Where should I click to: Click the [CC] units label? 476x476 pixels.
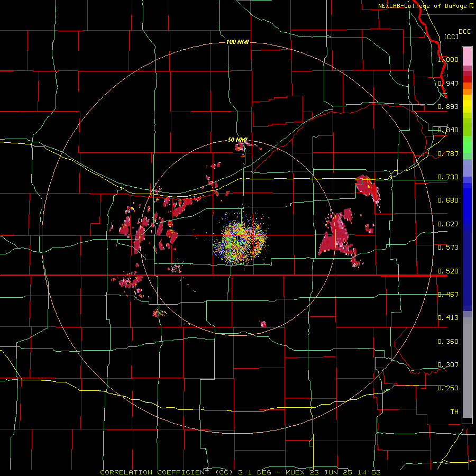click(451, 36)
